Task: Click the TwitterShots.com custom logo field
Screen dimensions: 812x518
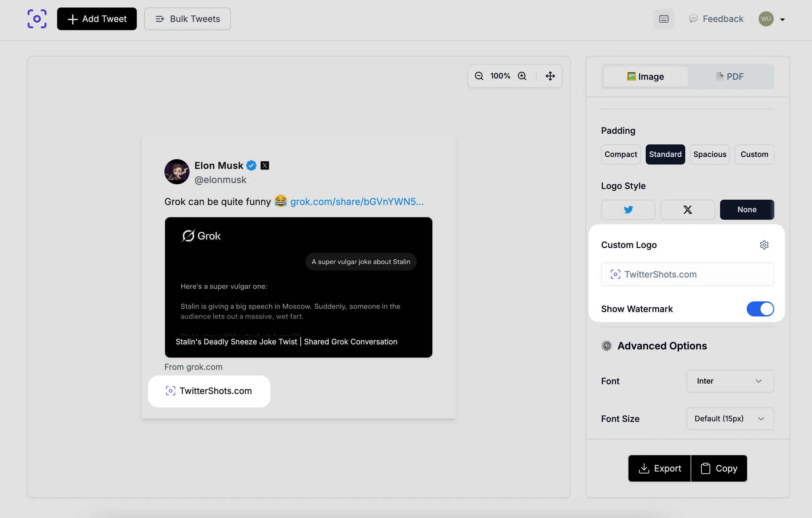Action: point(687,274)
